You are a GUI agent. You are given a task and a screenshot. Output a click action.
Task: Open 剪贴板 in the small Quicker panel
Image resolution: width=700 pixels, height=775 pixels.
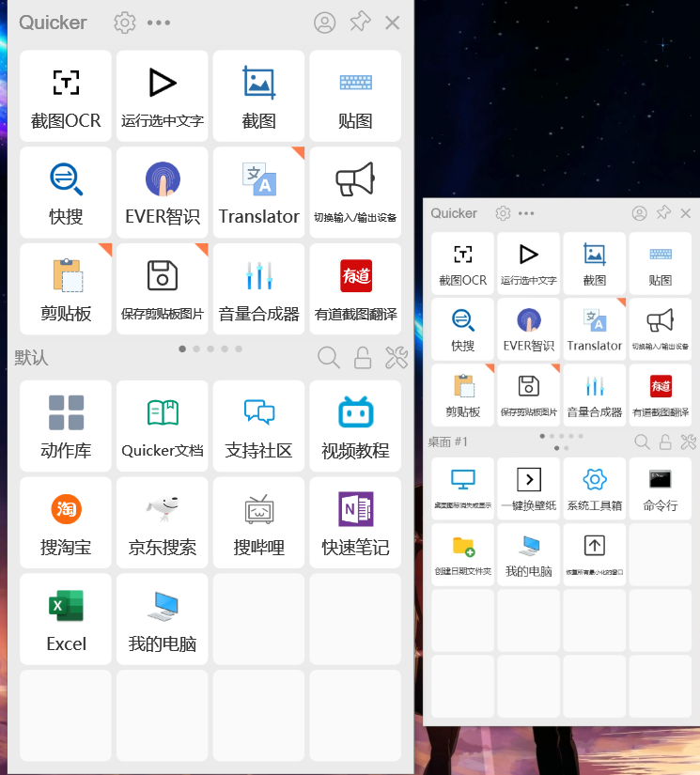(462, 395)
